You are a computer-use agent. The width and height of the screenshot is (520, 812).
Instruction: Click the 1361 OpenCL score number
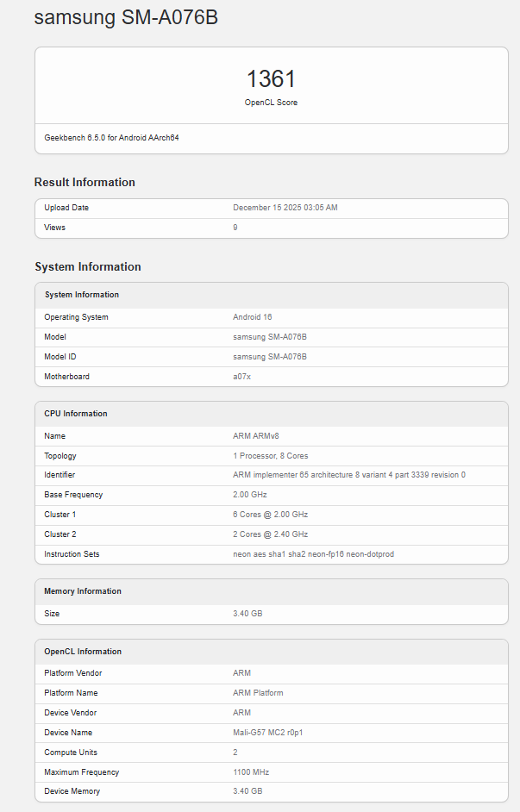(x=271, y=79)
